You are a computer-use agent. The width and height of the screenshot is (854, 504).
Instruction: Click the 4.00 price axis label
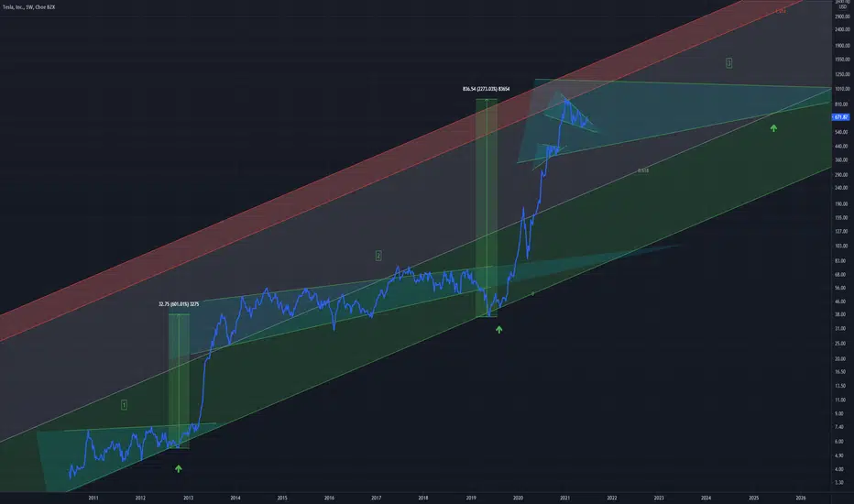coord(839,469)
